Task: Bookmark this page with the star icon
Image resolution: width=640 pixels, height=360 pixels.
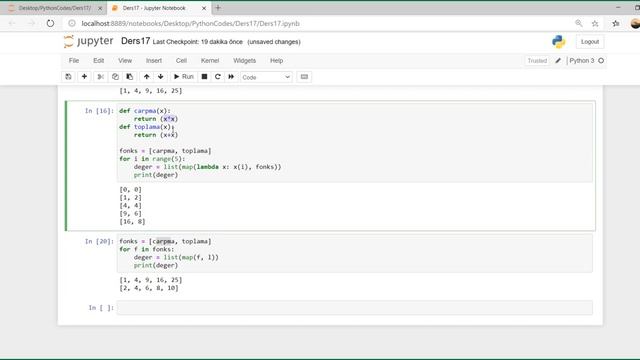Action: point(595,23)
